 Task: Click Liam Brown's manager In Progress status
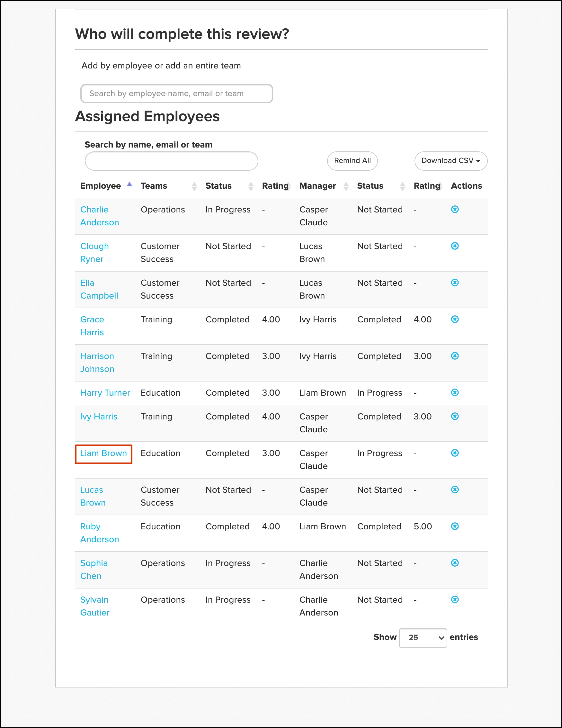click(380, 453)
